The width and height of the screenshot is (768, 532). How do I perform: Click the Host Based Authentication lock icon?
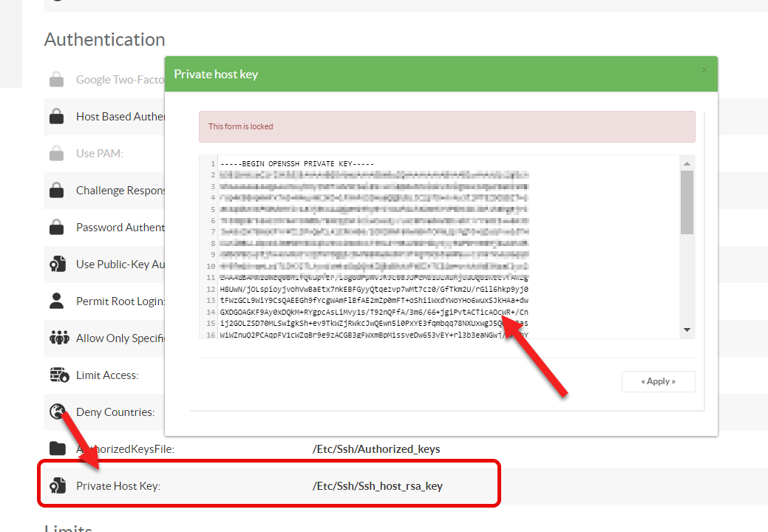click(56, 117)
